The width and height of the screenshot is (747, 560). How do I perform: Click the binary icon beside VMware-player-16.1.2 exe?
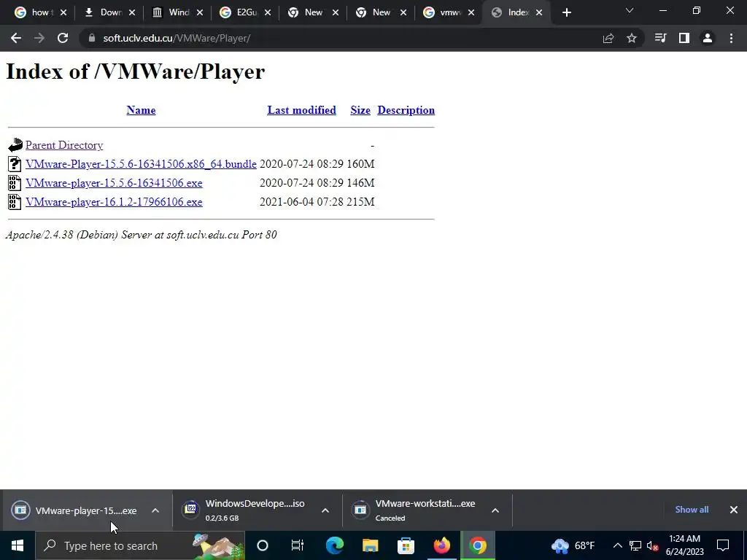(x=15, y=202)
